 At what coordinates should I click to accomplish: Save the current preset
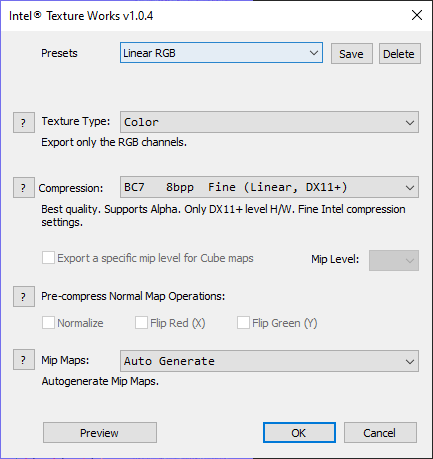click(352, 53)
